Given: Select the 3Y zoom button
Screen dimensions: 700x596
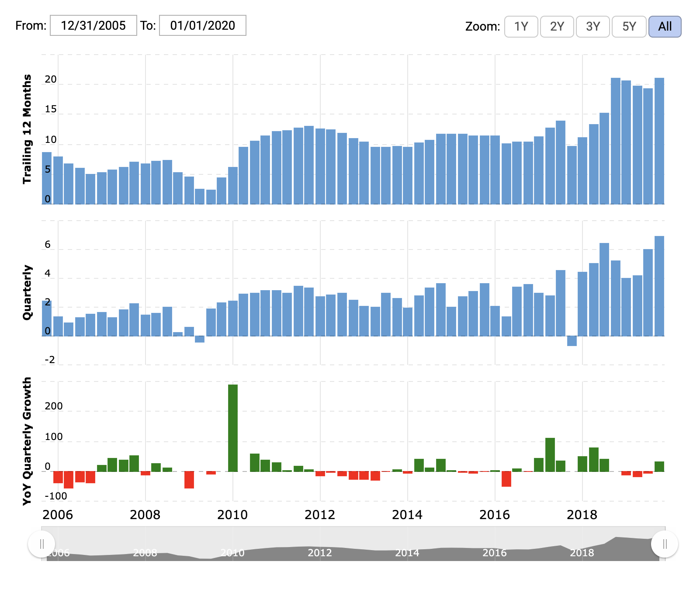Looking at the screenshot, I should tap(593, 27).
